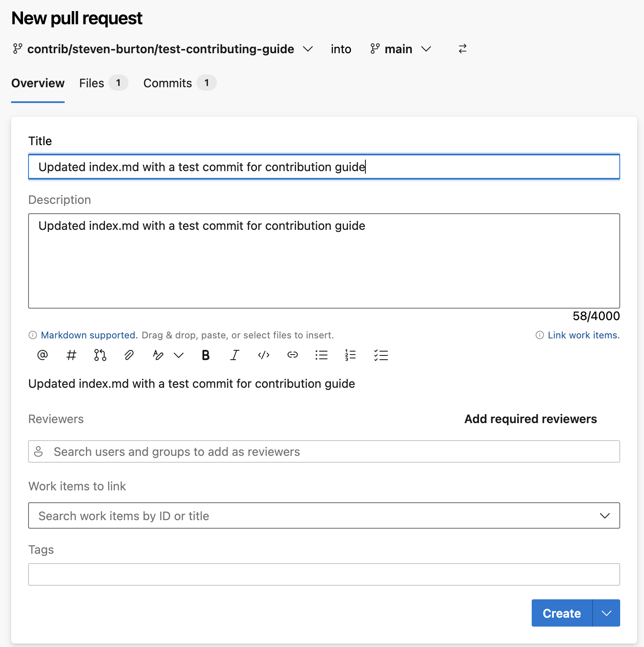
Task: Expand the Create button options arrow
Action: [607, 613]
